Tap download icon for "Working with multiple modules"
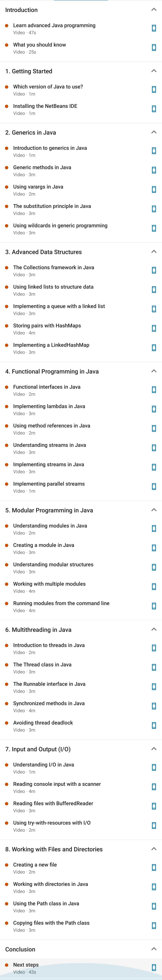 (154, 587)
